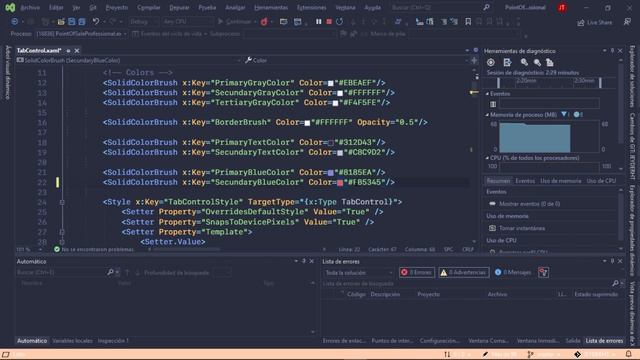This screenshot has width=640, height=360.
Task: Switch to Uso de CPU tab
Action: 601,181
